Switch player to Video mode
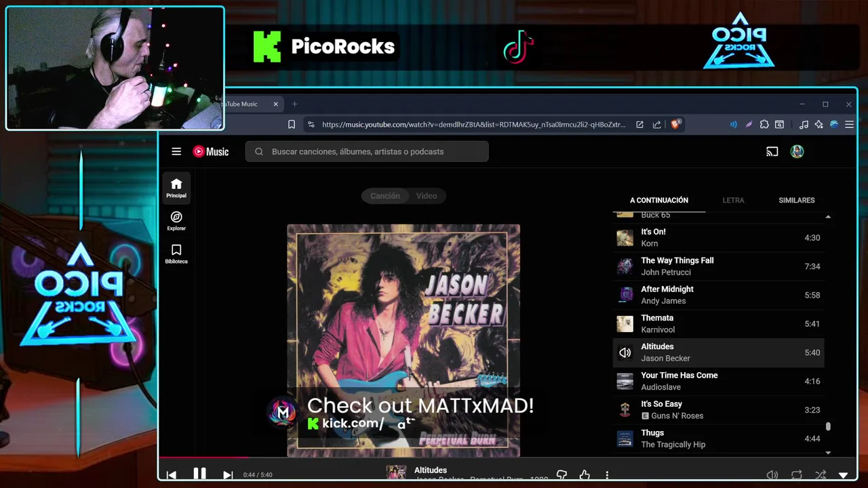 (x=427, y=196)
